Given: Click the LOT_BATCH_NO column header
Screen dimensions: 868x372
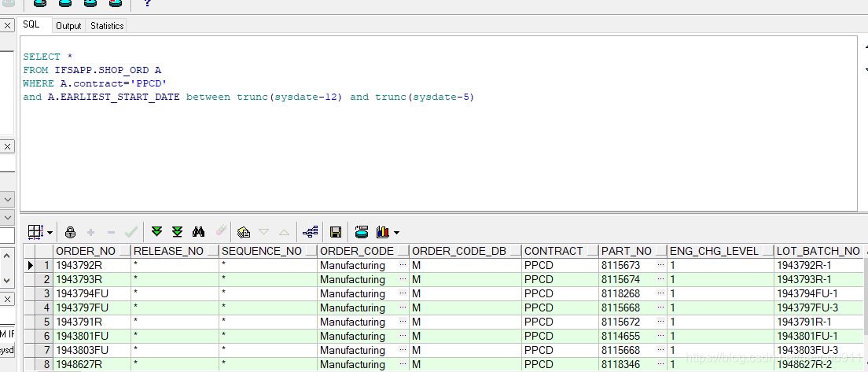Looking at the screenshot, I should (x=818, y=251).
